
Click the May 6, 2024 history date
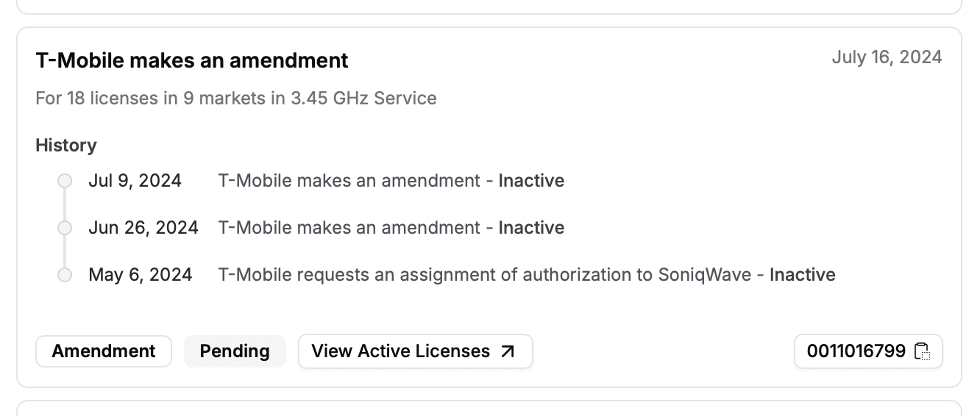click(x=141, y=275)
